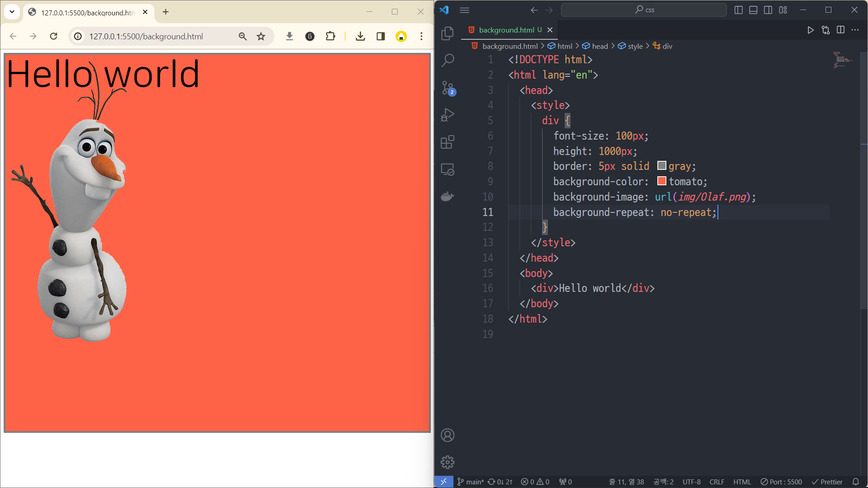868x488 pixels.
Task: Toggle the secondary side bar layout button
Action: click(x=768, y=10)
